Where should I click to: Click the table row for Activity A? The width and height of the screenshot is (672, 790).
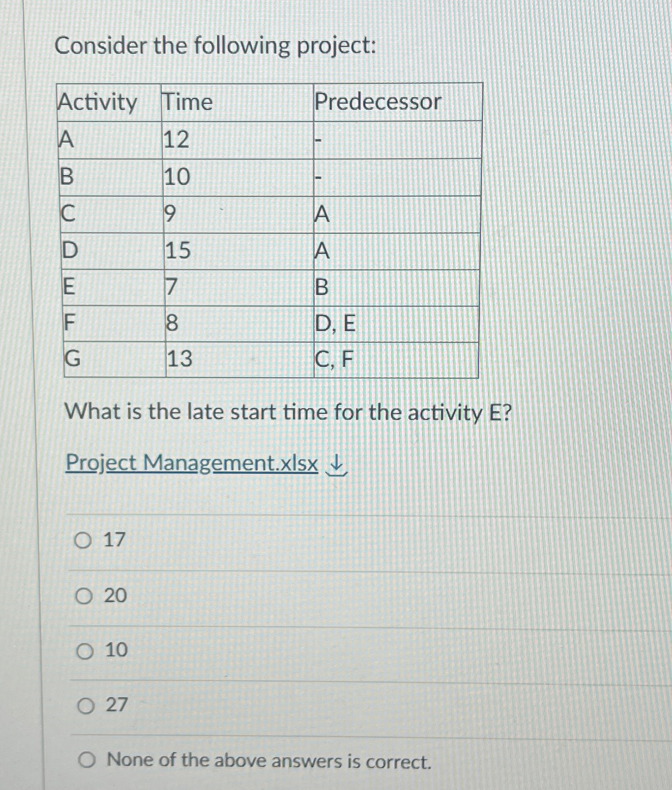tap(193, 139)
